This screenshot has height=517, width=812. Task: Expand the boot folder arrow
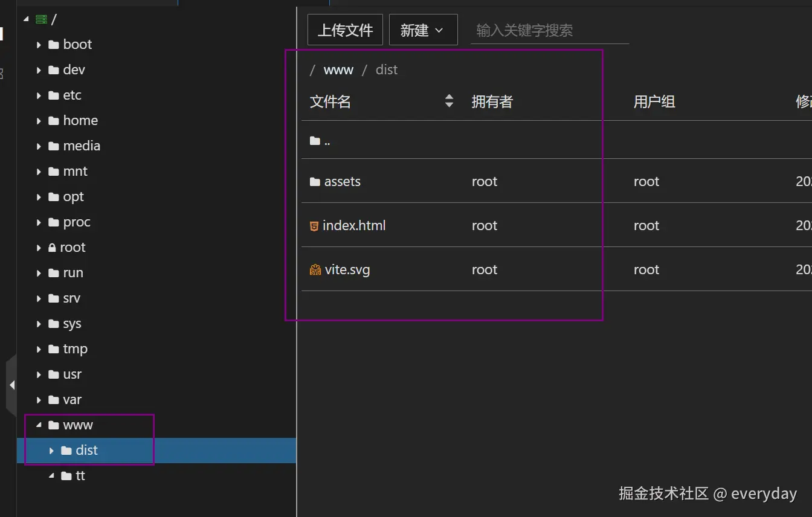(x=39, y=45)
